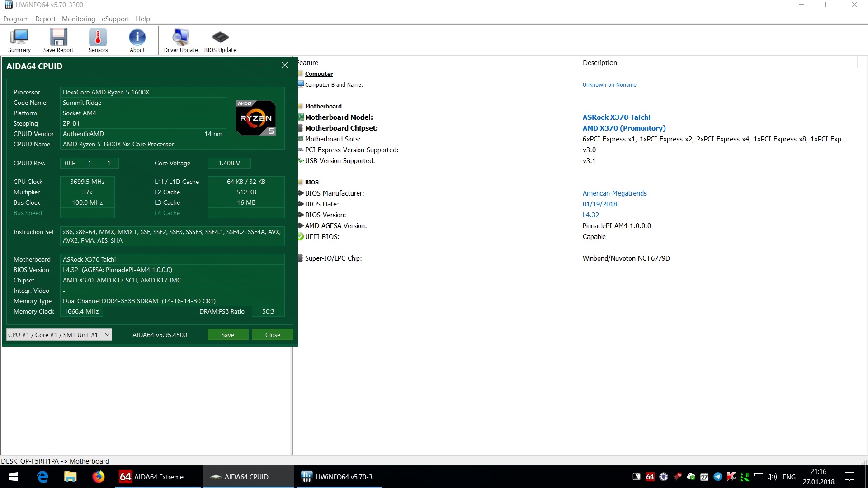
Task: Open the Monitoring menu
Action: point(78,19)
